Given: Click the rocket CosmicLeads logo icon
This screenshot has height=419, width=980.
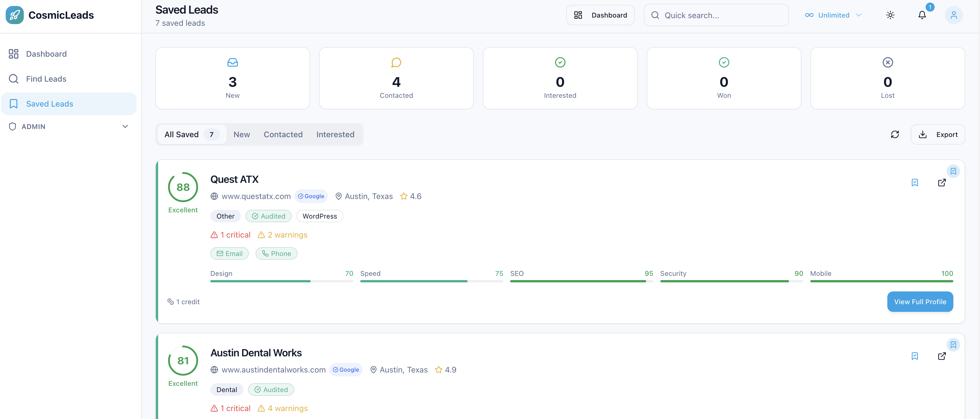Looking at the screenshot, I should [14, 15].
